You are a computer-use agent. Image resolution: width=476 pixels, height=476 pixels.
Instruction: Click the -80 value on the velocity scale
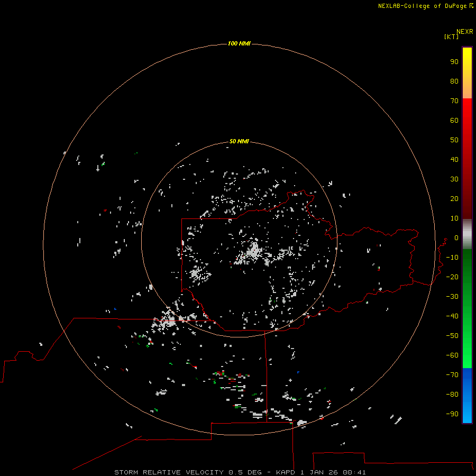click(452, 395)
